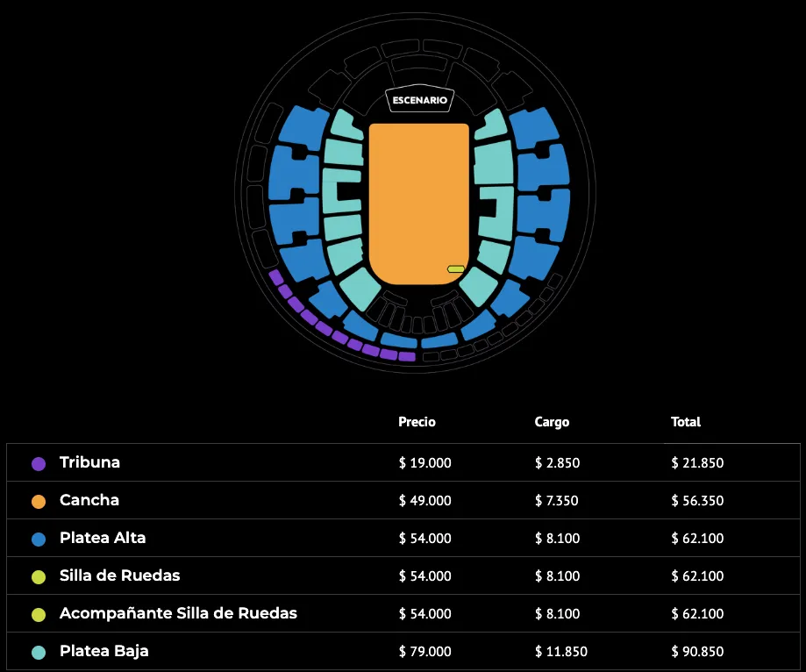Screen dimensions: 806x672
Task: Click the Precio column header
Action: 417,422
